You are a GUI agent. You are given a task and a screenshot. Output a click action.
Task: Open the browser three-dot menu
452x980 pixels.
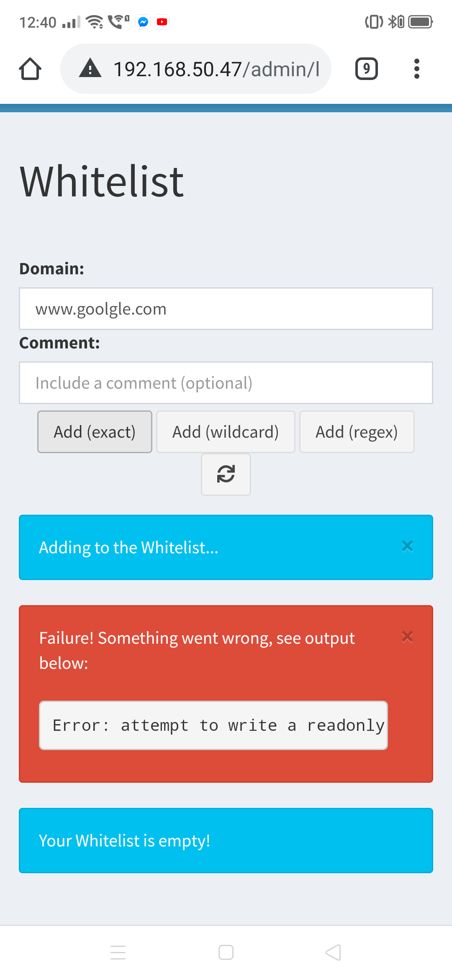pos(416,69)
